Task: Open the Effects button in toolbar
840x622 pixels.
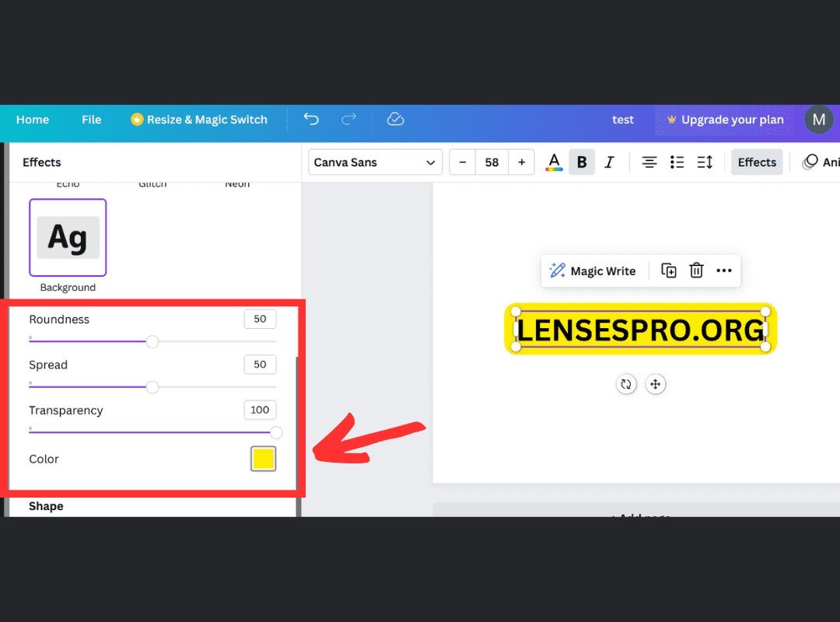Action: [757, 162]
